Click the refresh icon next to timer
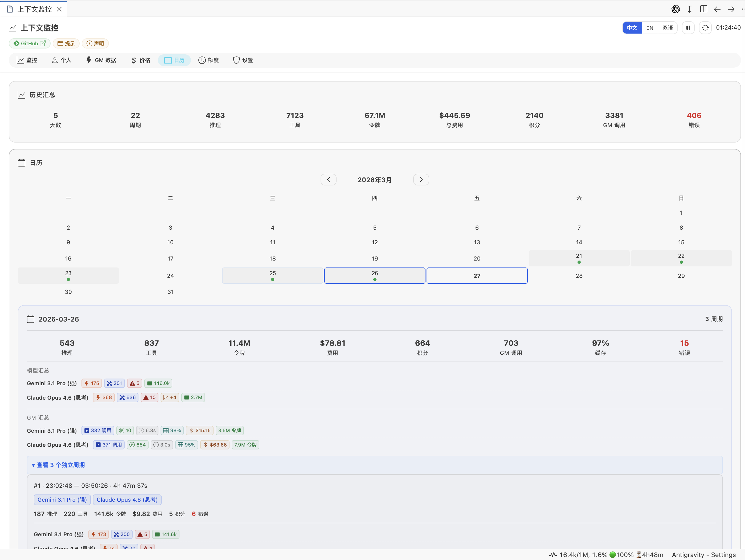The image size is (745, 560). tap(705, 28)
